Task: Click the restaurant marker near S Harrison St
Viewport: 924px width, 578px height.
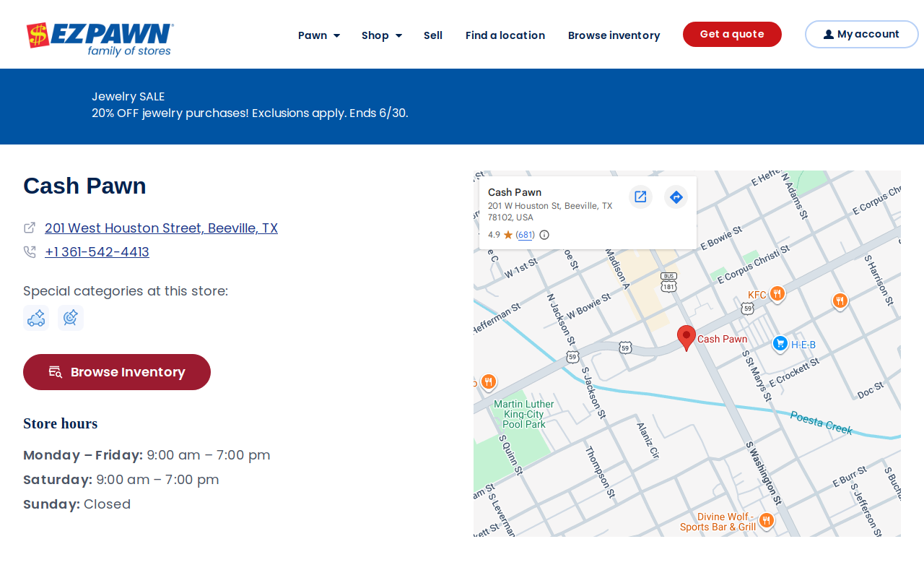Action: click(x=840, y=301)
